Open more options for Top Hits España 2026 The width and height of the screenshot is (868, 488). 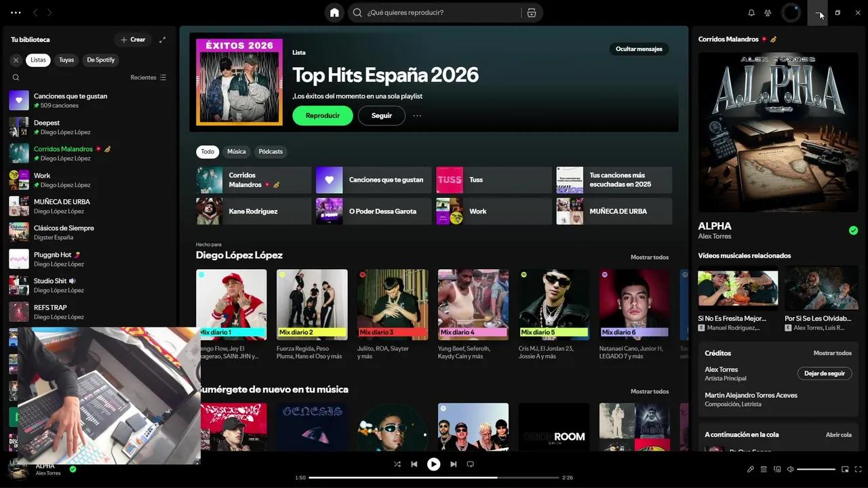(417, 115)
